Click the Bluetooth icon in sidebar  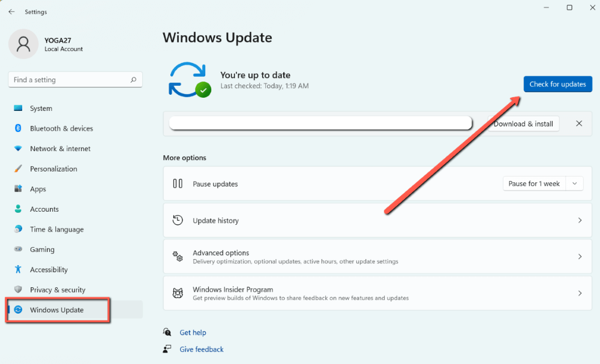pos(18,128)
